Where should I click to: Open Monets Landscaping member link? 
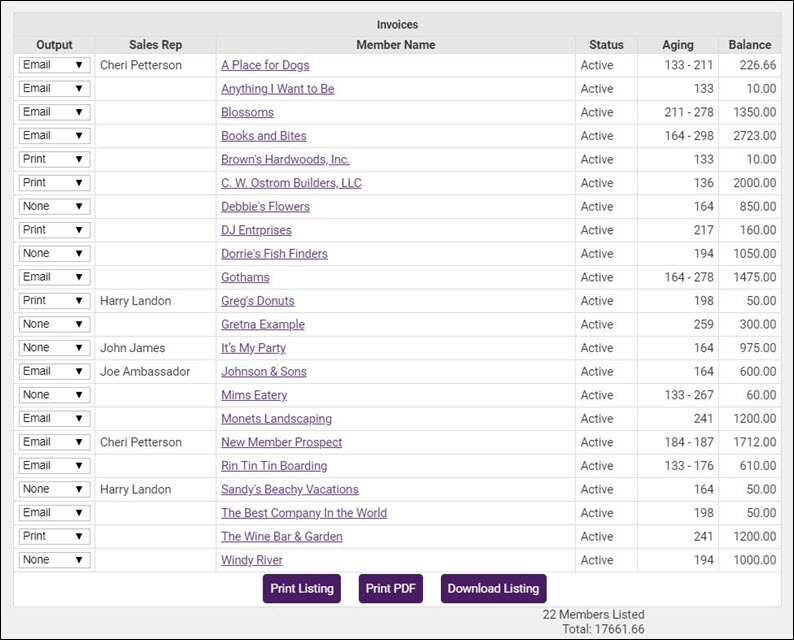(276, 418)
